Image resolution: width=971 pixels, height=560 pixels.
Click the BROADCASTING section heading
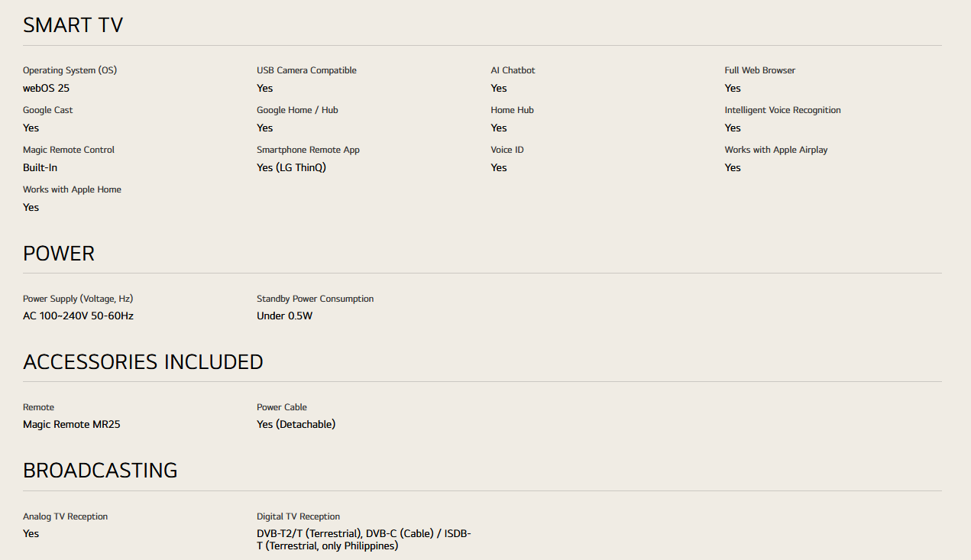coord(100,471)
